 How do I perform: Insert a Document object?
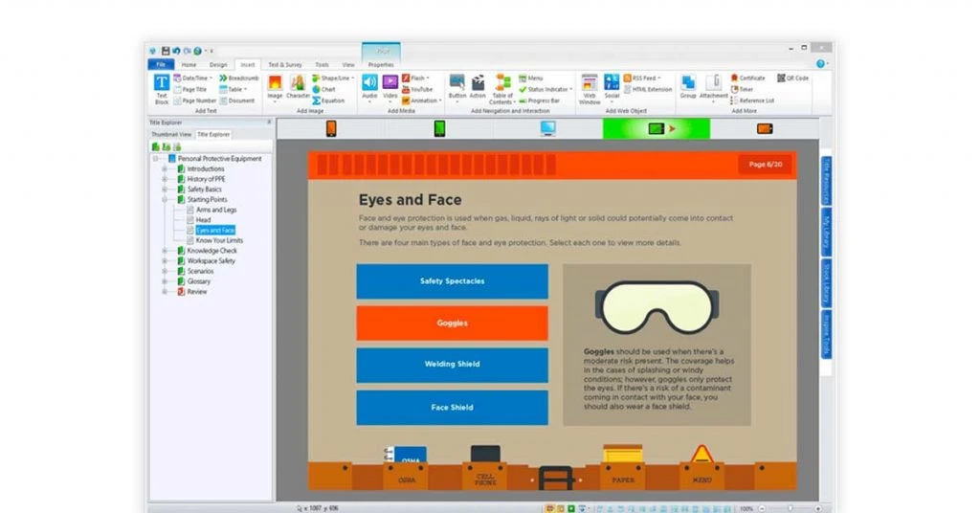(x=237, y=100)
